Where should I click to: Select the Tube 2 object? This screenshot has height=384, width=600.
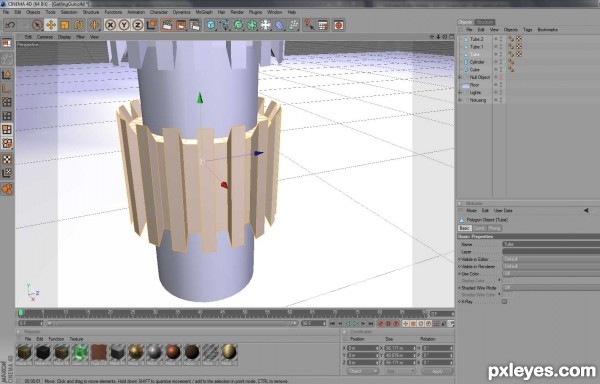pyautogui.click(x=476, y=39)
